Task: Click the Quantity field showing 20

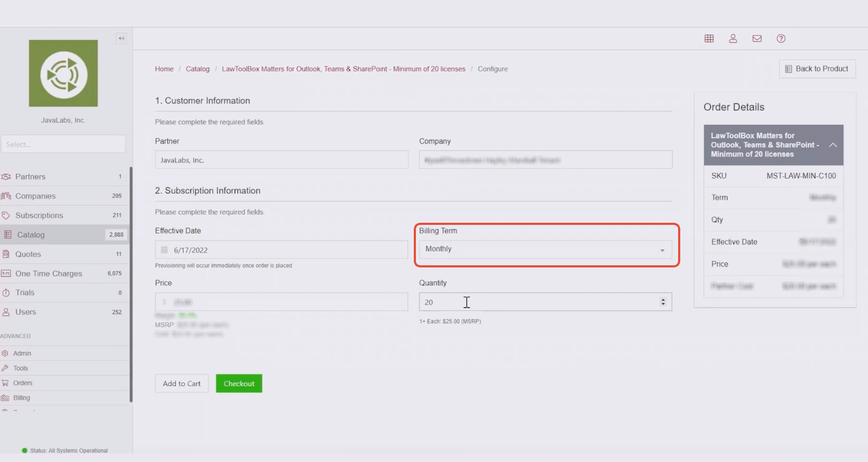Action: click(545, 302)
